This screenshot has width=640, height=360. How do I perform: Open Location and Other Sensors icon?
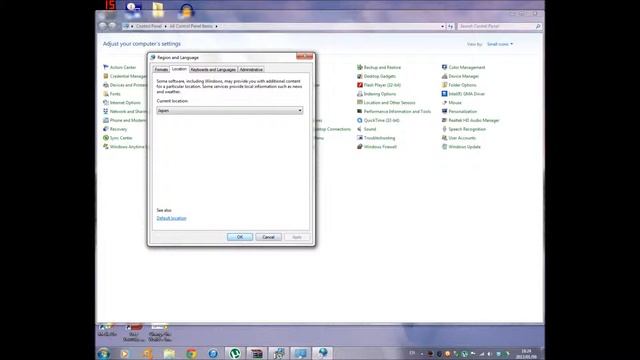pos(360,103)
